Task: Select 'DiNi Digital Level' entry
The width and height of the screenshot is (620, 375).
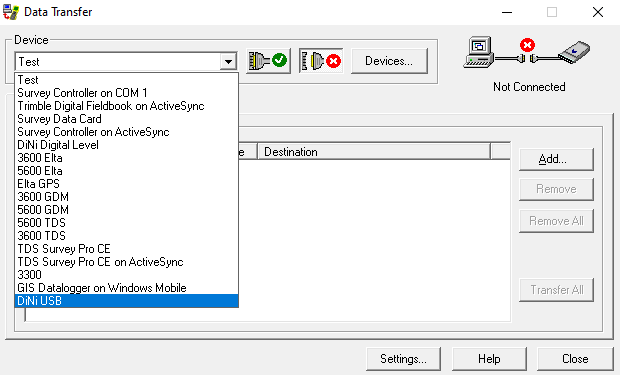Action: pos(127,145)
